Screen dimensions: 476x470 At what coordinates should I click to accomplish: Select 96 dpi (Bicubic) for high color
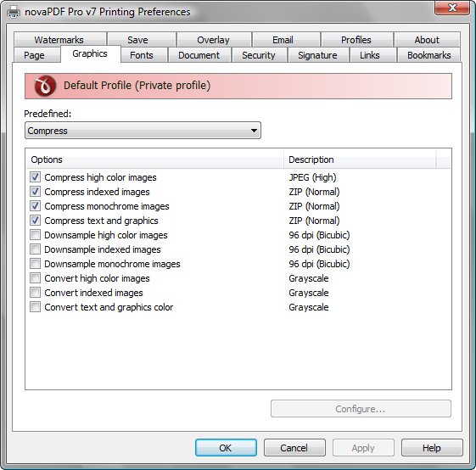pos(319,235)
